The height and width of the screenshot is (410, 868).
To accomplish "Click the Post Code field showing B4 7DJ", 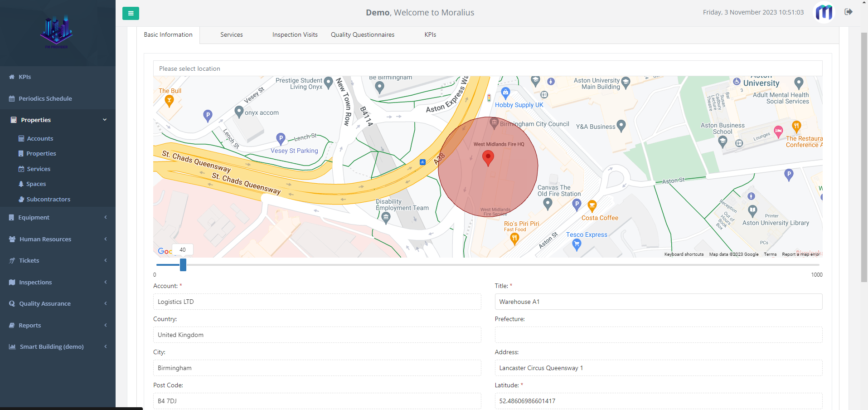I will pos(317,401).
